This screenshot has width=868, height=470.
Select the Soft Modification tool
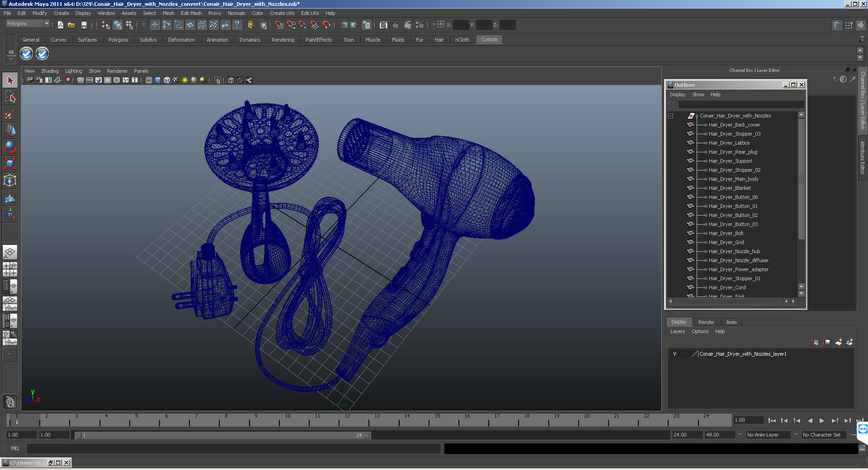tap(10, 197)
